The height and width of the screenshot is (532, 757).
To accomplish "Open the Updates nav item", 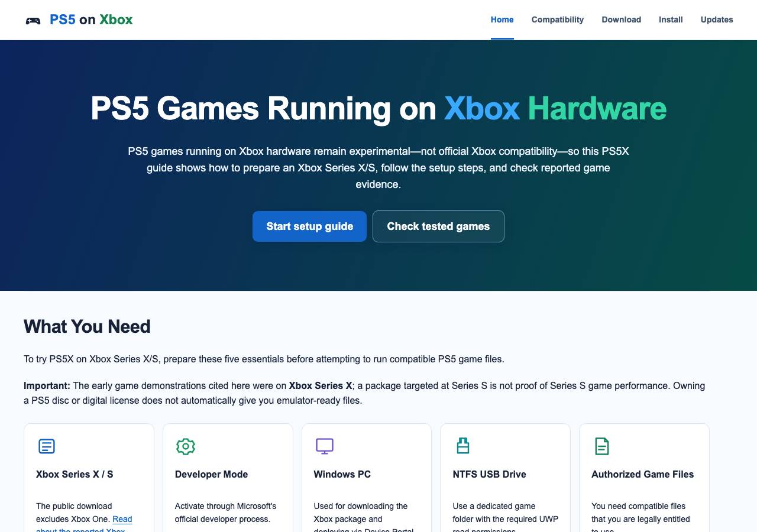I will click(717, 20).
